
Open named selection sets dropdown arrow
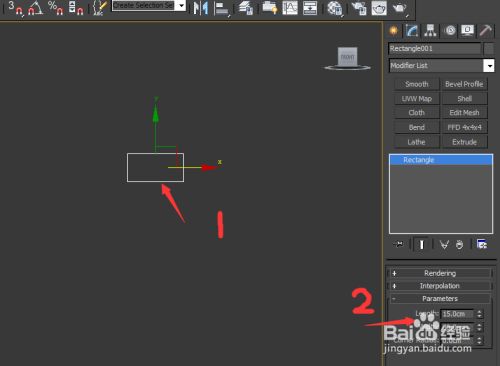pos(181,5)
